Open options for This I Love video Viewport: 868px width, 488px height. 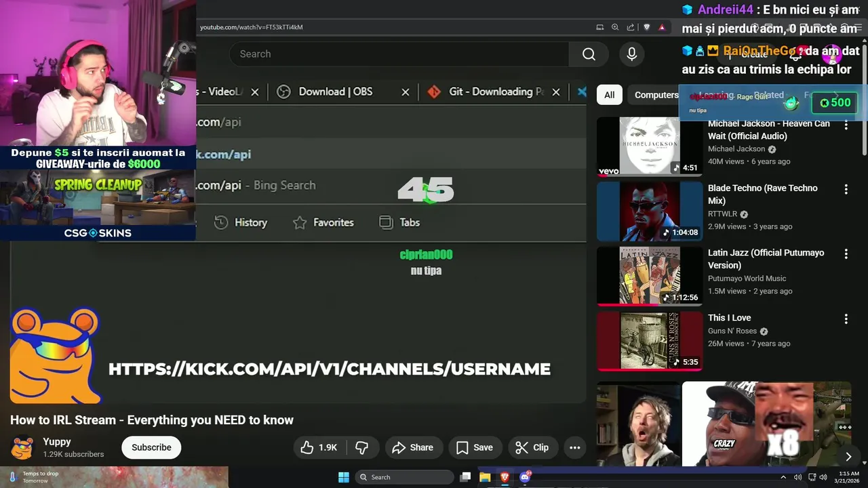tap(846, 319)
